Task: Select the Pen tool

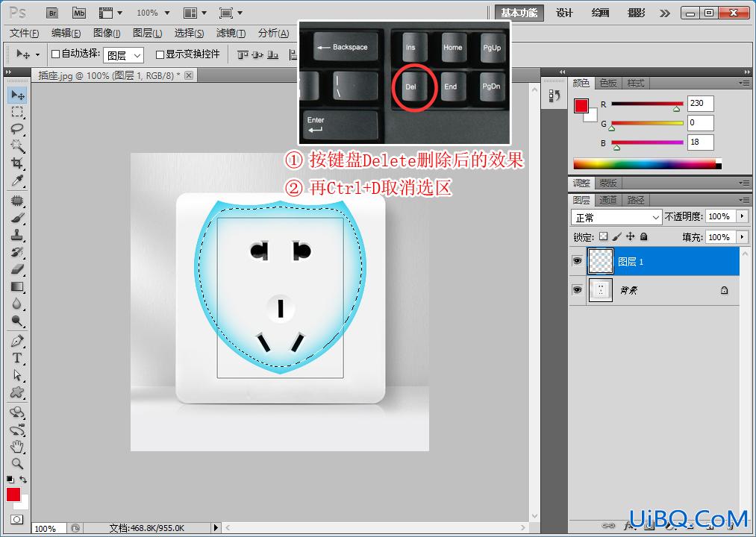Action: click(x=17, y=341)
